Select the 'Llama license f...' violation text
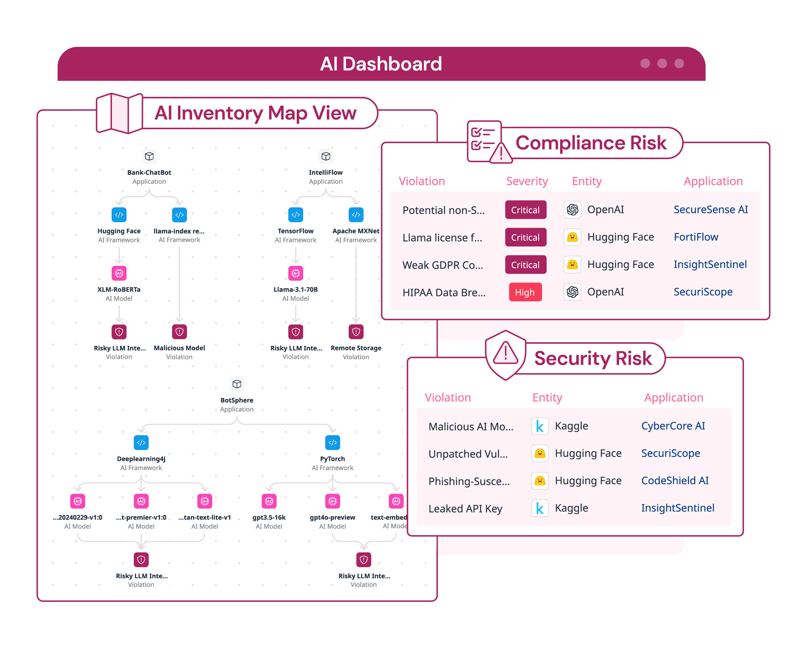Screen dimensions: 812x645 pyautogui.click(x=442, y=238)
